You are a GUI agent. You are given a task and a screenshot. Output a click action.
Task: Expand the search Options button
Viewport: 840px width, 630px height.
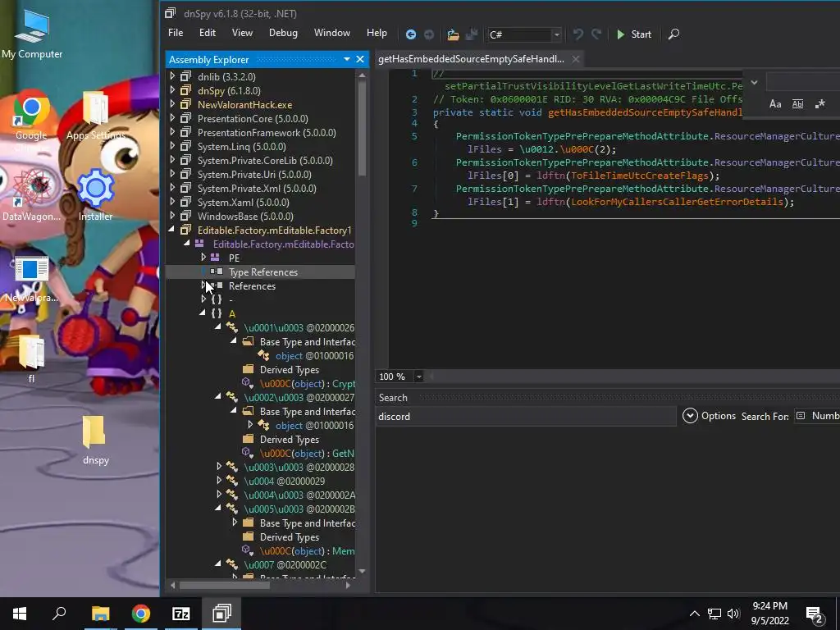(x=710, y=416)
